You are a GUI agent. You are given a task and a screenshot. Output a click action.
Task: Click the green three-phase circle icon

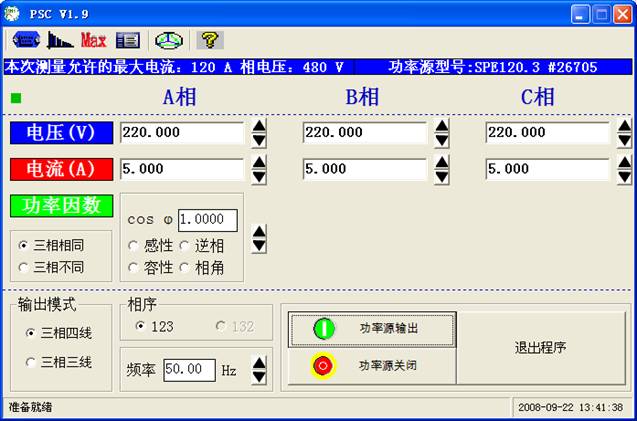(168, 40)
